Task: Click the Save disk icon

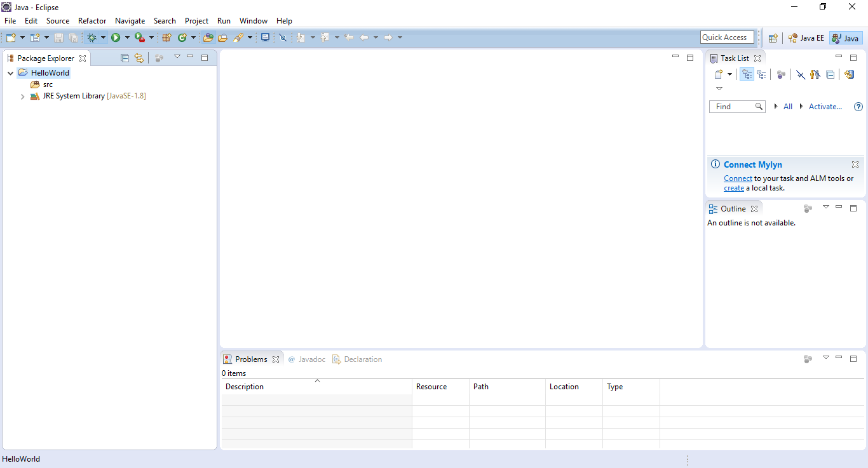Action: [x=59, y=37]
